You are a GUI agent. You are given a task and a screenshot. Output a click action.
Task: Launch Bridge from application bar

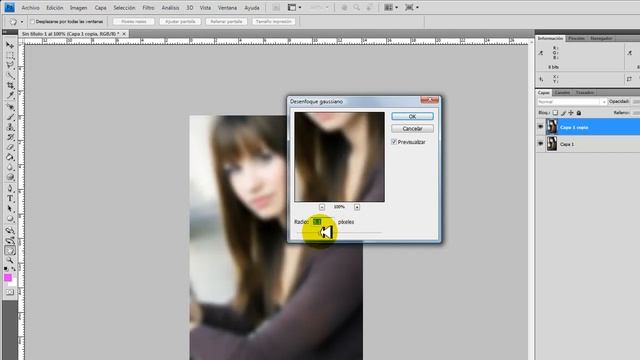click(x=276, y=7)
